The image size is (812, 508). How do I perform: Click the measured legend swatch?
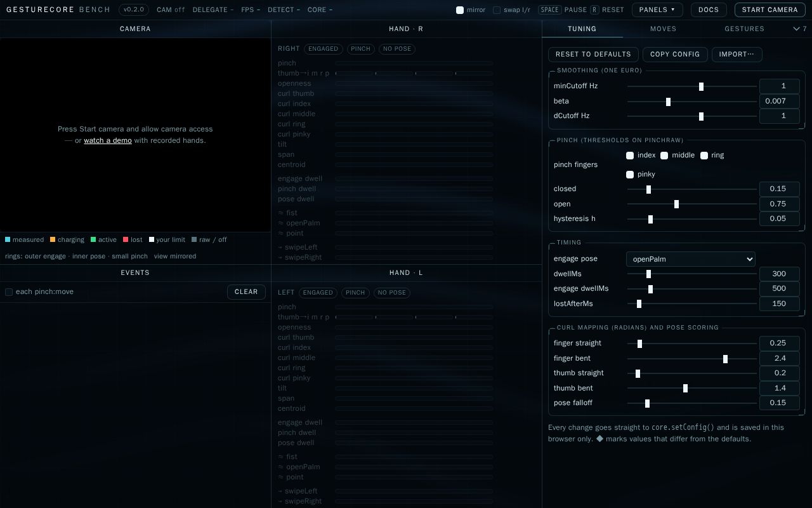(x=8, y=240)
